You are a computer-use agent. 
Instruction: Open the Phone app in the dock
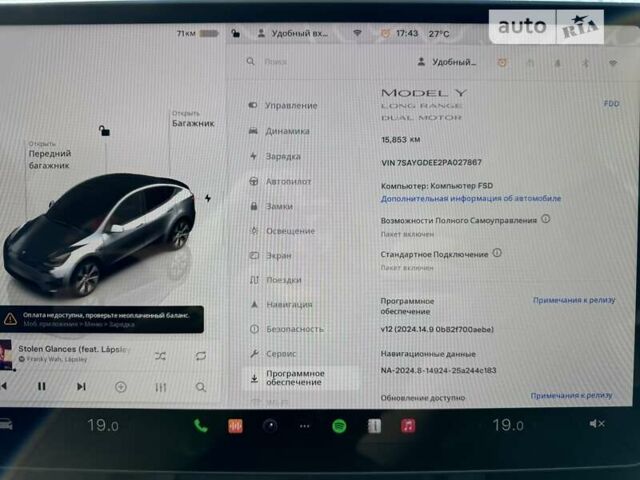tap(200, 426)
